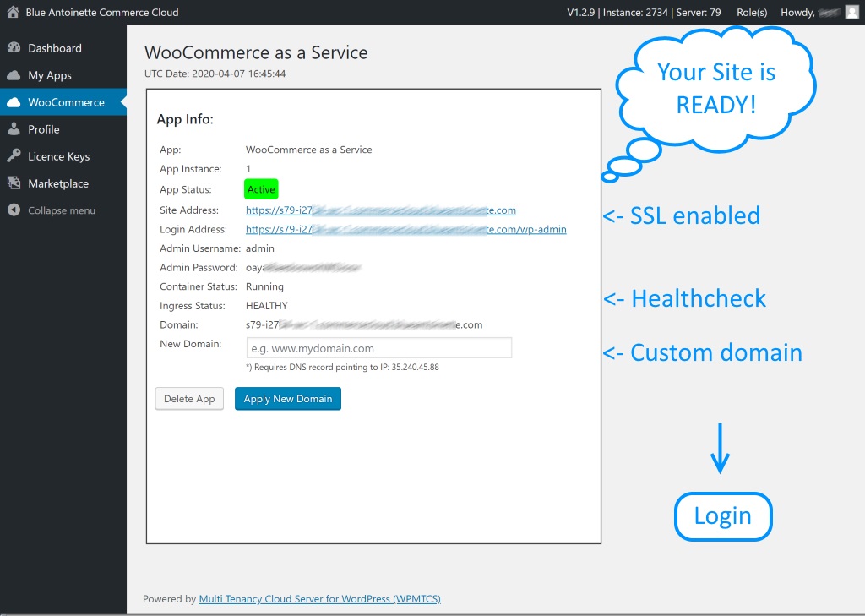Image resolution: width=865 pixels, height=616 pixels.
Task: Open the Multi Tenancy Cloud Server link
Action: tap(320, 599)
